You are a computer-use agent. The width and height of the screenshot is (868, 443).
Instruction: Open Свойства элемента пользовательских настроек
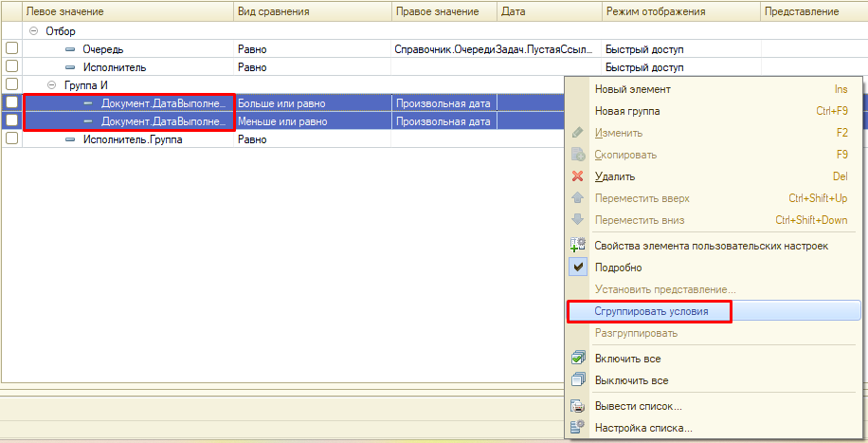[714, 245]
